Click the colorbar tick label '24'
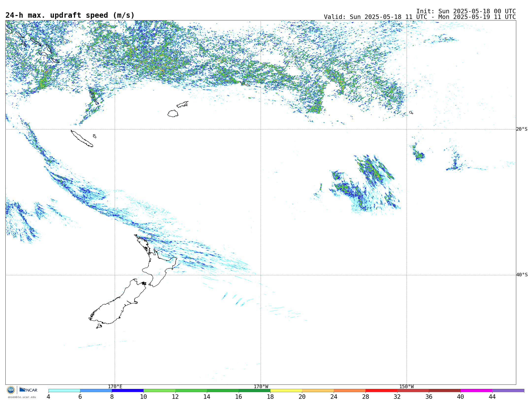Screen dimensions: 532x400 334,397
